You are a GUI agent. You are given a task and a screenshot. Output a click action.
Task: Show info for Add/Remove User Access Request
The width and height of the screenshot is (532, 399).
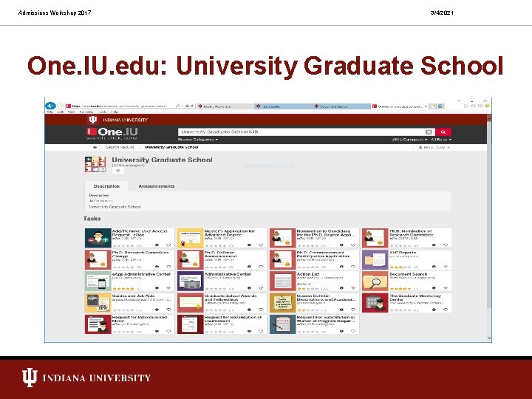click(157, 245)
